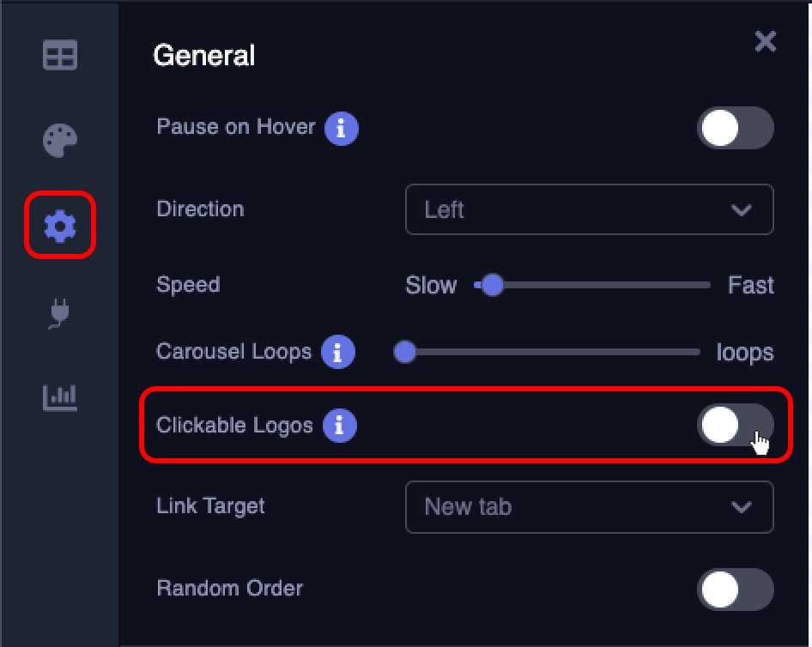812x647 pixels.
Task: Click the Slow speed label
Action: coord(430,286)
